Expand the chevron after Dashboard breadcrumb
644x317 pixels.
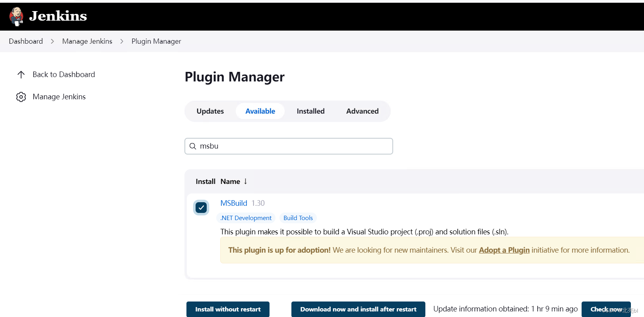tap(52, 41)
